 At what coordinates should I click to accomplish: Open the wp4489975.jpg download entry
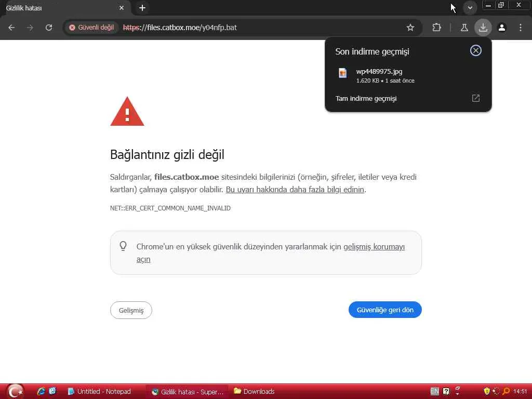(x=408, y=76)
